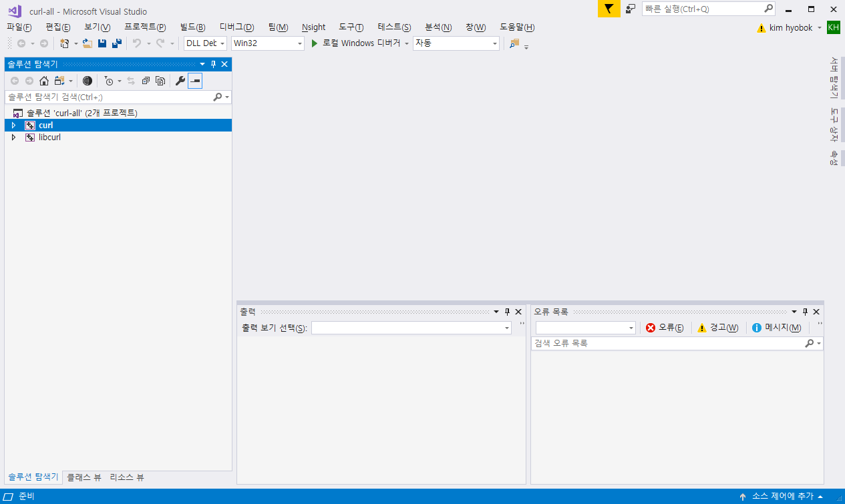
Task: Open the error list scope dropdown
Action: [586, 328]
